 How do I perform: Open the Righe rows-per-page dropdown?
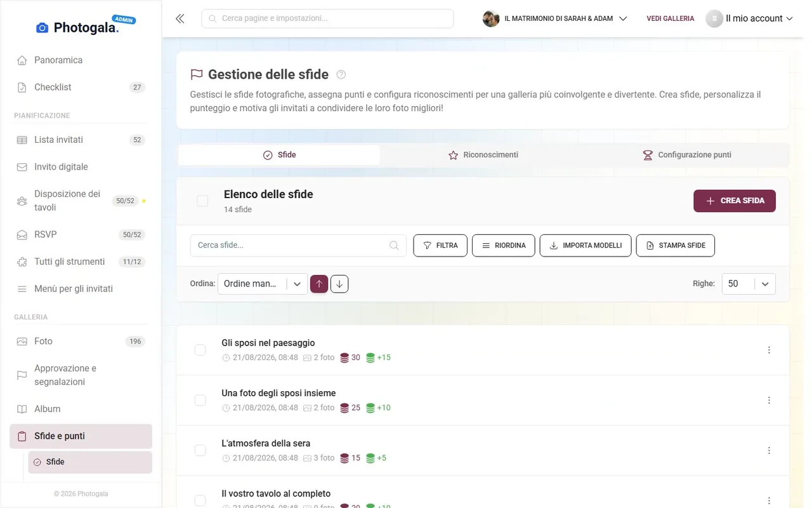coord(749,284)
